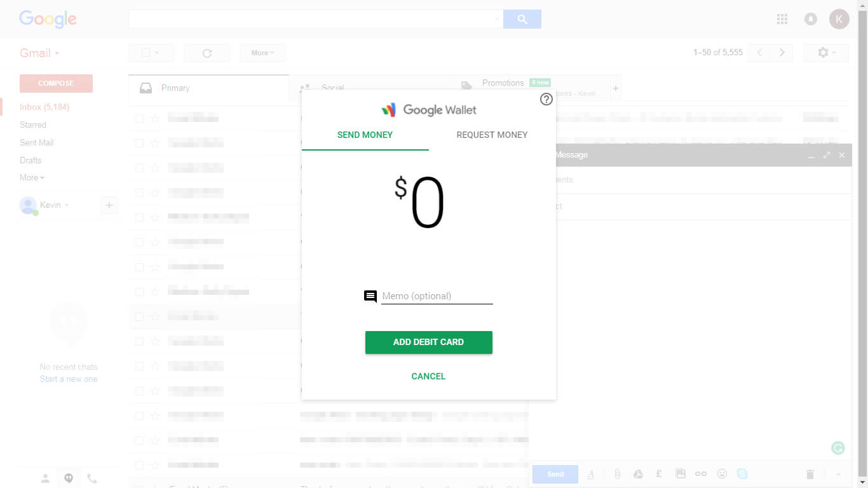The width and height of the screenshot is (868, 488).
Task: Click the Gmail search text box
Action: click(x=311, y=19)
